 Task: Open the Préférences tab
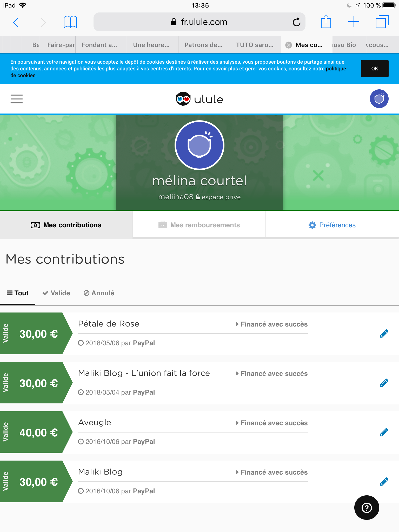332,225
